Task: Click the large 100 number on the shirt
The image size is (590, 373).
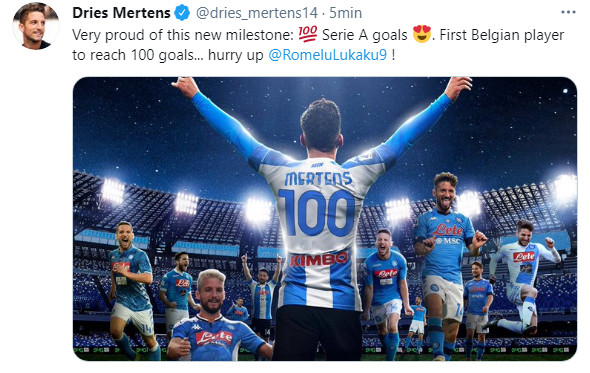Action: 317,213
